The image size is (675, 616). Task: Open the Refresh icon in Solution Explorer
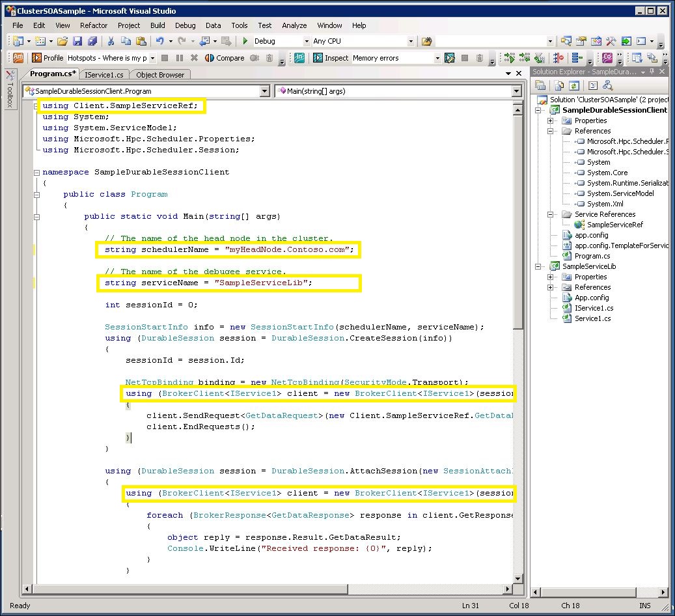click(574, 85)
